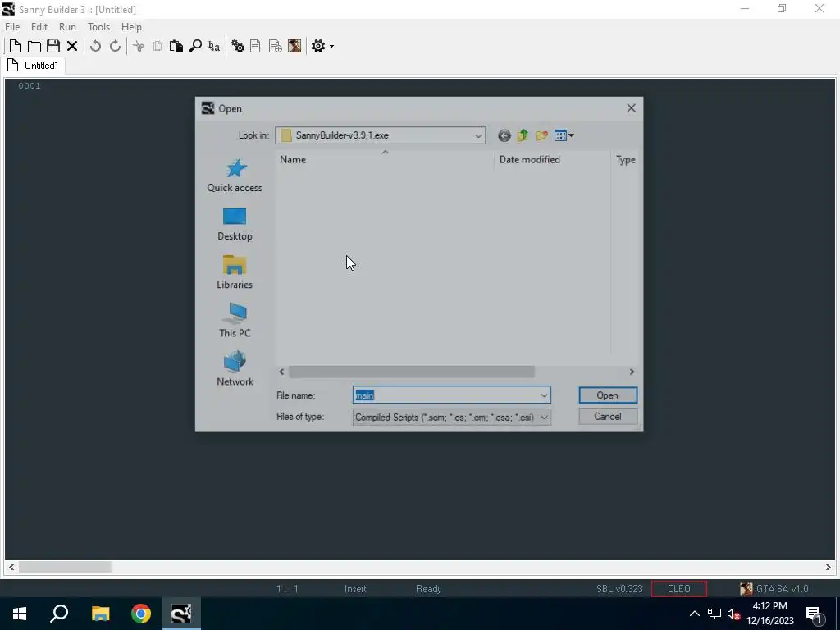The image size is (840, 630).
Task: Click the Open file folder toolbar icon
Action: [x=34, y=46]
